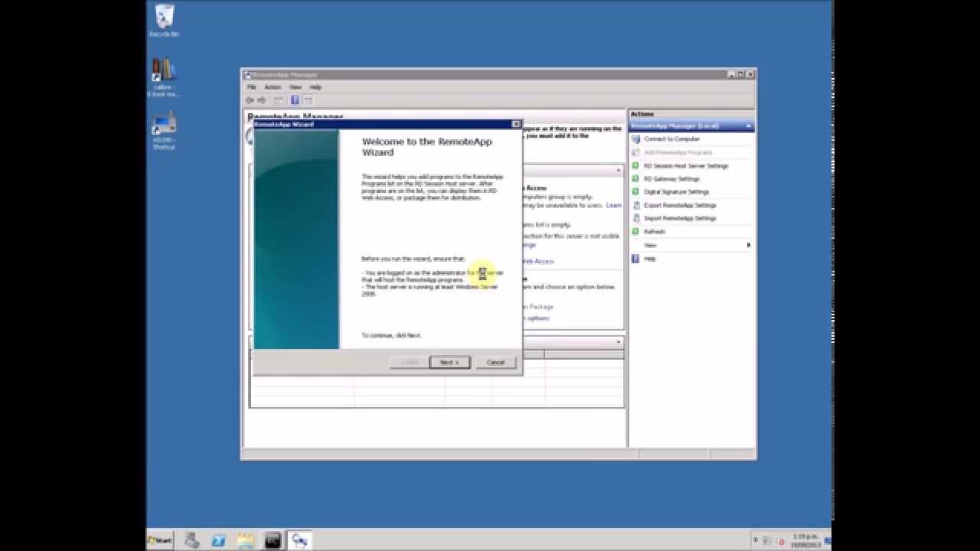Choose Export RemoteApp Settings action
The image size is (980, 551).
coord(680,205)
